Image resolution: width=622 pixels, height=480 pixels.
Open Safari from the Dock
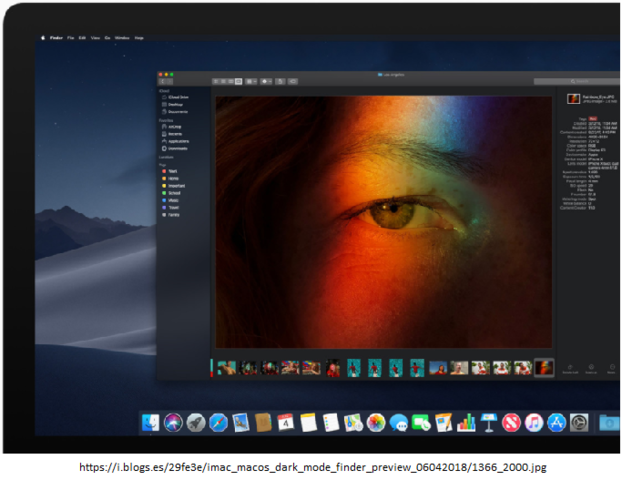[219, 422]
